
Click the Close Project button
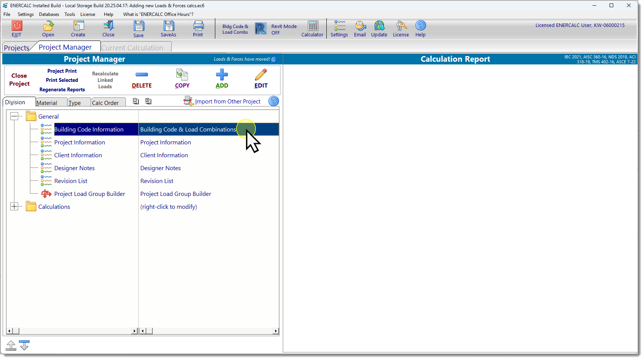(19, 80)
